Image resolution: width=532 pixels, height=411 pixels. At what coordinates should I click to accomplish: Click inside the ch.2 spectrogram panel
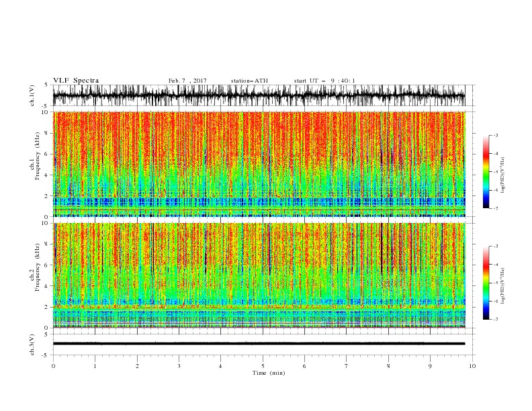[x=259, y=275]
